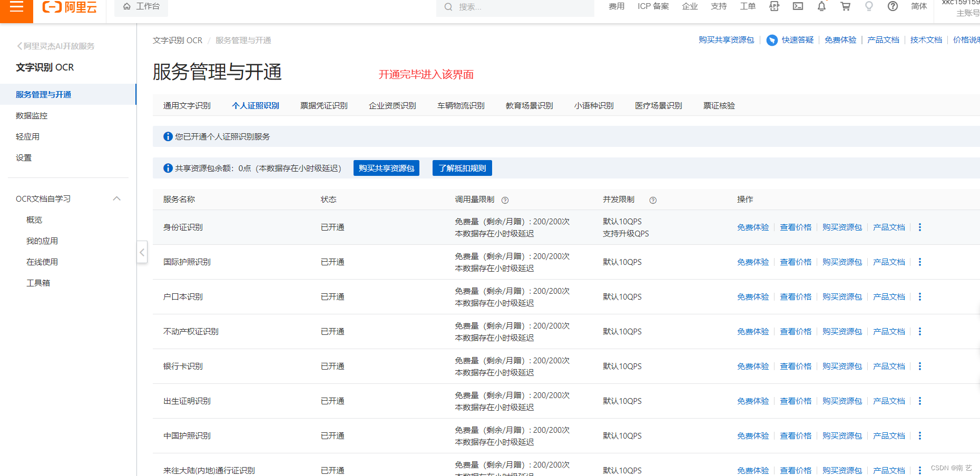Click 查看价格 for 出生证明识别
The width and height of the screenshot is (980, 476).
pyautogui.click(x=796, y=401)
